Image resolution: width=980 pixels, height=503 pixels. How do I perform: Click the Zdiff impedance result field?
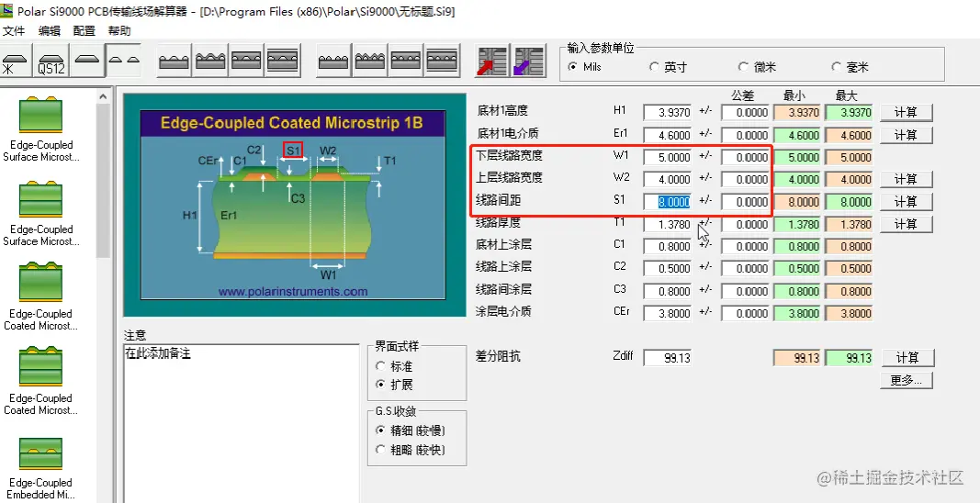(668, 358)
